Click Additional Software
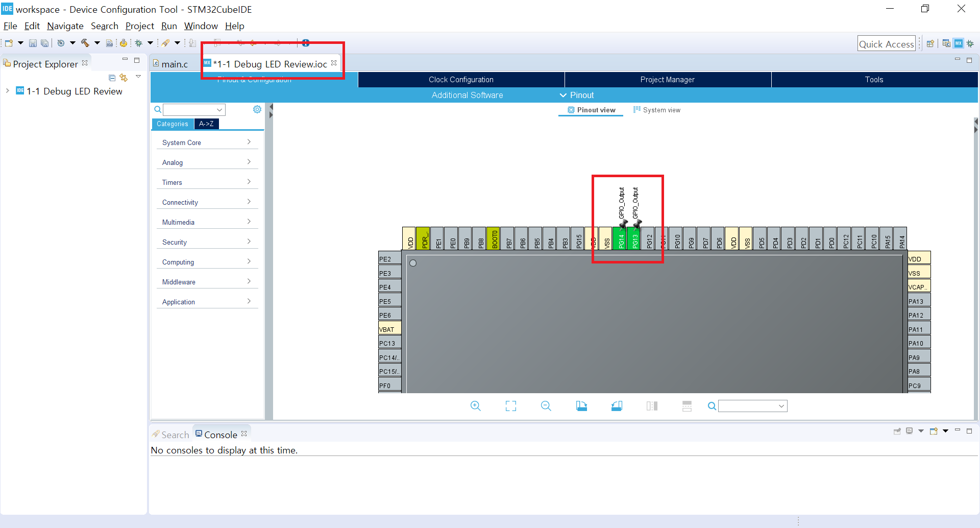This screenshot has width=980, height=528. pos(467,95)
